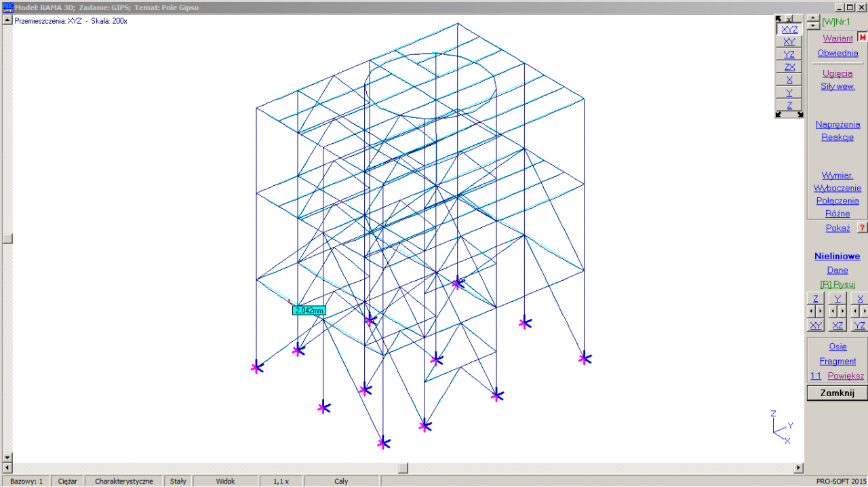Click the 2,042mm displacement label
The width and height of the screenshot is (868, 487).
[309, 311]
